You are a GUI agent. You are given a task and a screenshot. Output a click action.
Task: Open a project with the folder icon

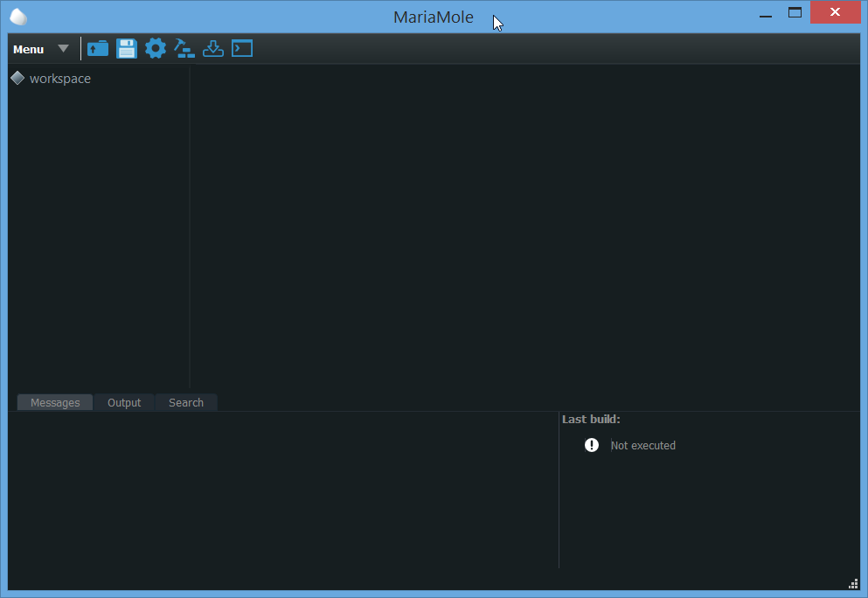[x=98, y=49]
